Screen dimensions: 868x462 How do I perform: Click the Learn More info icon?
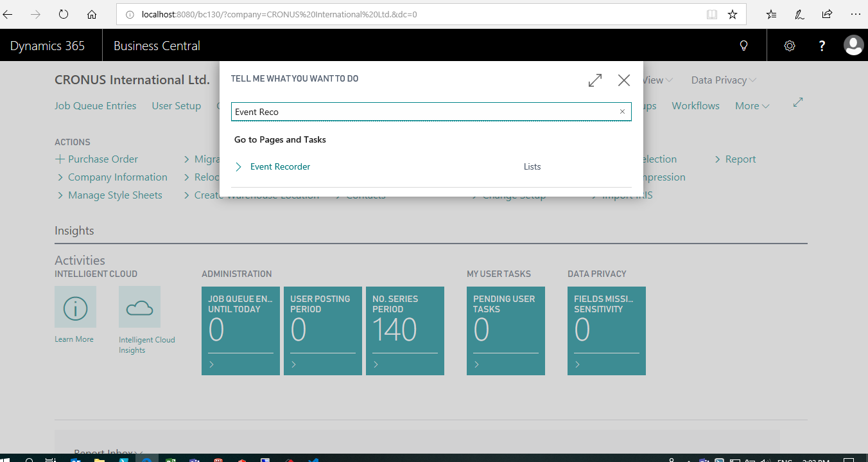(75, 308)
